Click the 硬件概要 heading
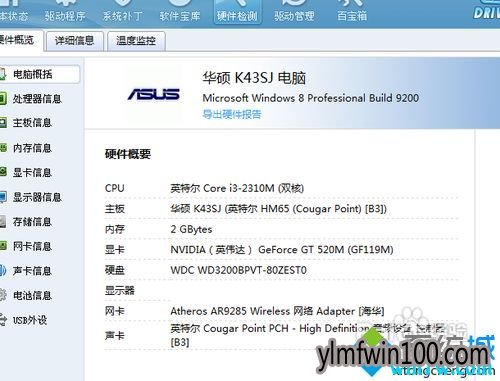Viewport: 500px width, 381px height. (x=128, y=154)
